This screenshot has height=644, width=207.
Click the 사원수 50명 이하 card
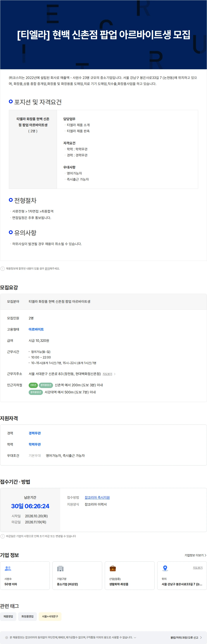pos(25,575)
